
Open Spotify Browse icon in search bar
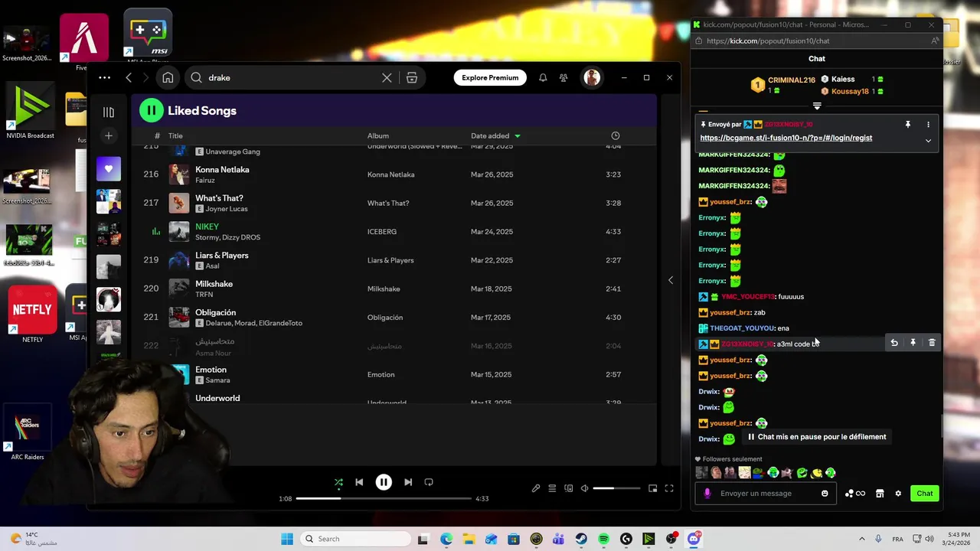(412, 77)
